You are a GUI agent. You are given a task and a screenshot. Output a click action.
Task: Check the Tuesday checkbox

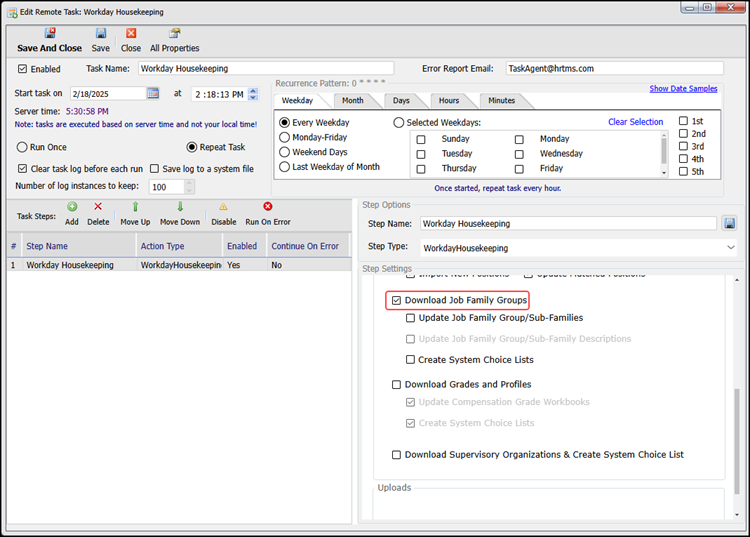point(421,154)
